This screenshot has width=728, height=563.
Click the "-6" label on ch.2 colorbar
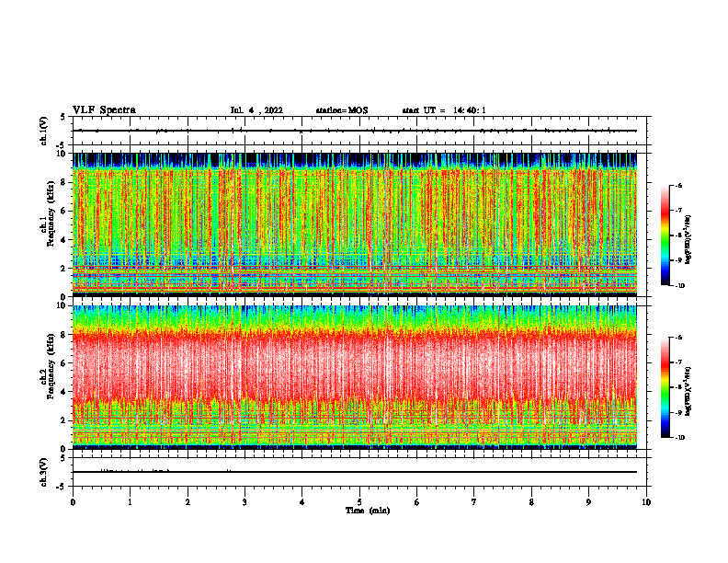click(x=678, y=338)
